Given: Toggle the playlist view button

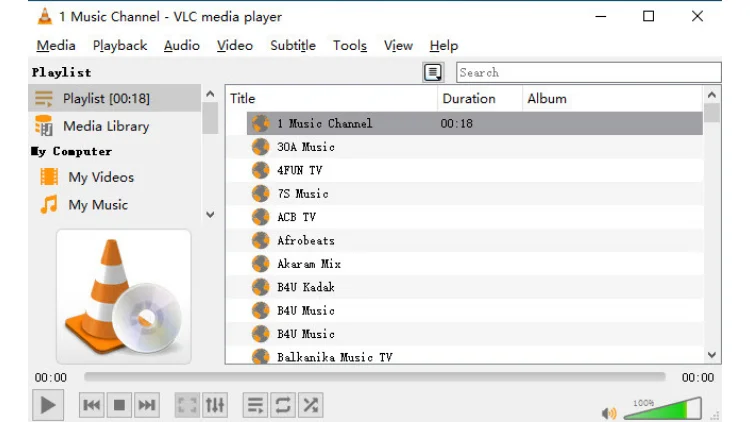Looking at the screenshot, I should [256, 405].
